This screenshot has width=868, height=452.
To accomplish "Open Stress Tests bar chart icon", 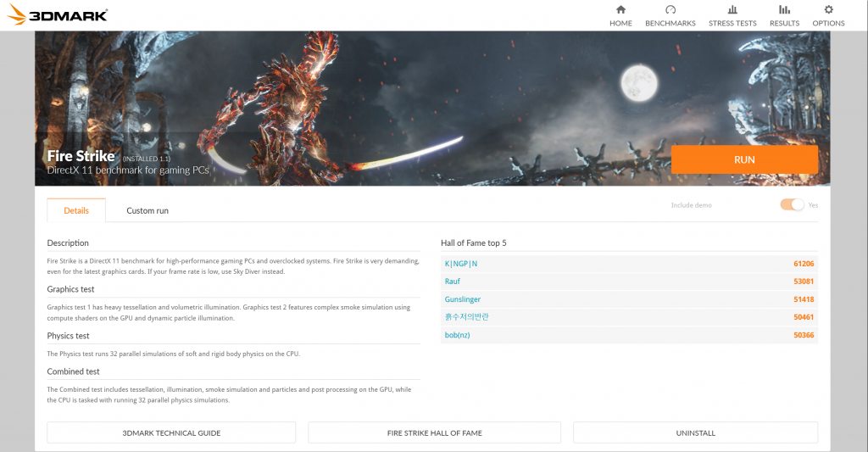I will [x=732, y=10].
